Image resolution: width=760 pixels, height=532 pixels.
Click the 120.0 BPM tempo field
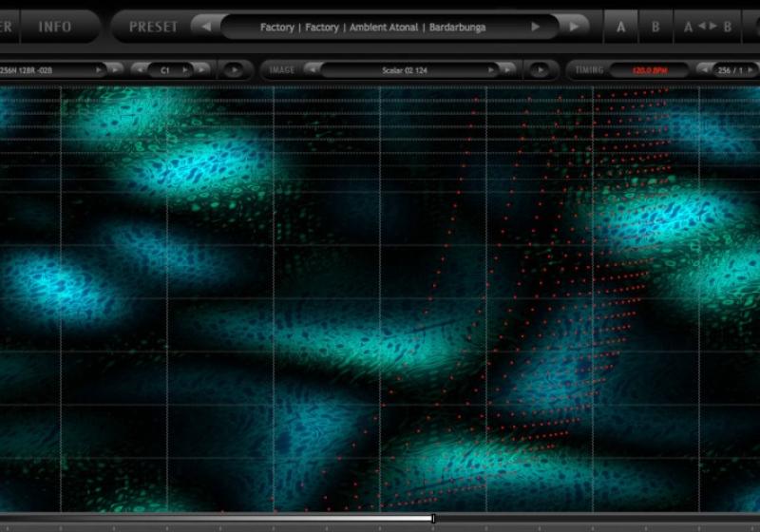650,70
